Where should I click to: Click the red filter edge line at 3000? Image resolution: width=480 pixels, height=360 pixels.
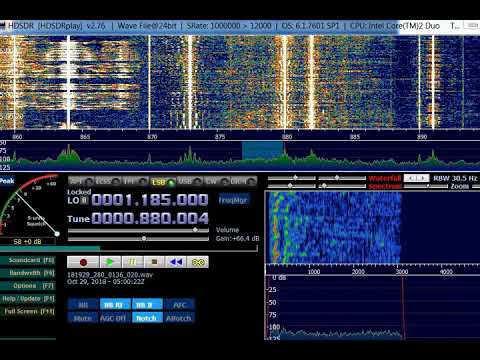click(403, 307)
